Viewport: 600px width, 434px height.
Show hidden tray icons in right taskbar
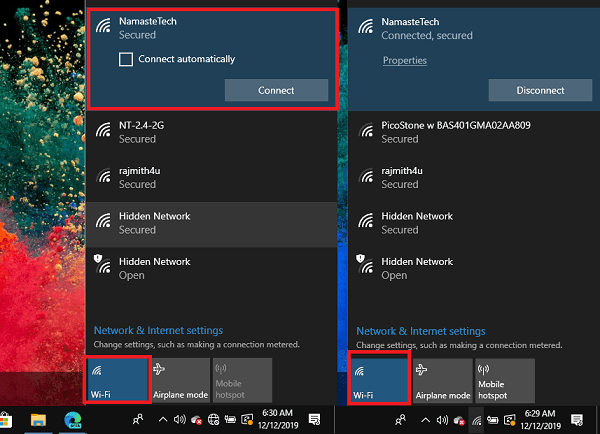click(x=425, y=421)
